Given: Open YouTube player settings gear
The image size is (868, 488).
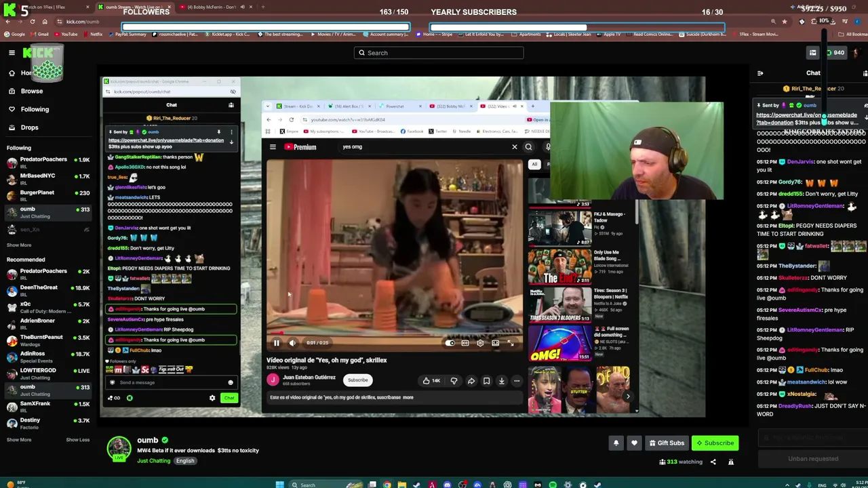Looking at the screenshot, I should (x=480, y=343).
